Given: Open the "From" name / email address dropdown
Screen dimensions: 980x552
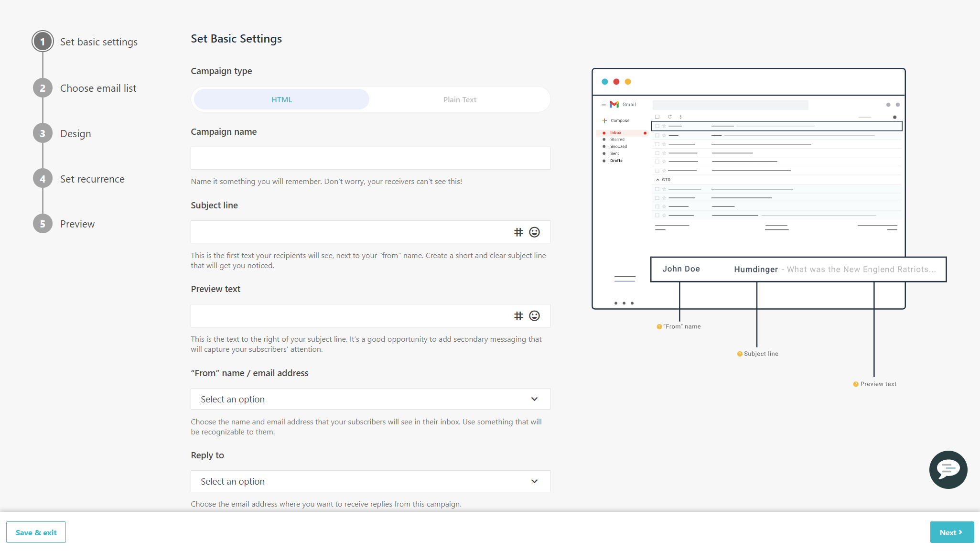Looking at the screenshot, I should (x=370, y=399).
